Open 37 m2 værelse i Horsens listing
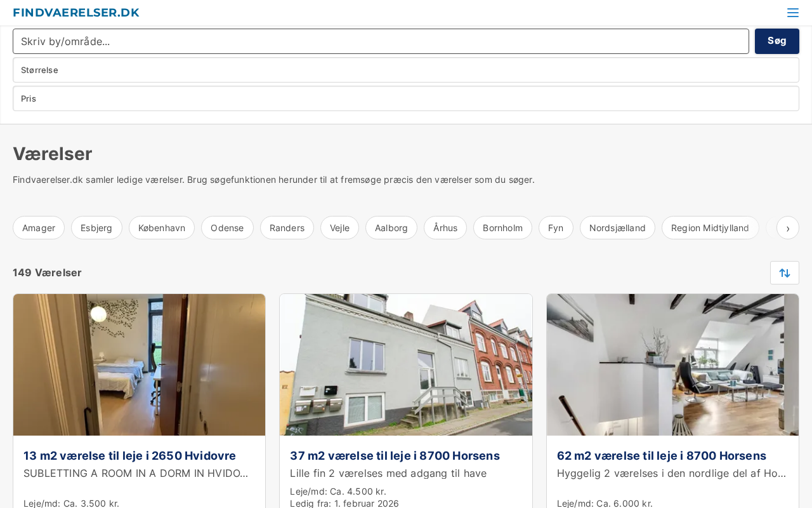Viewport: 812px width, 508px height. click(395, 455)
